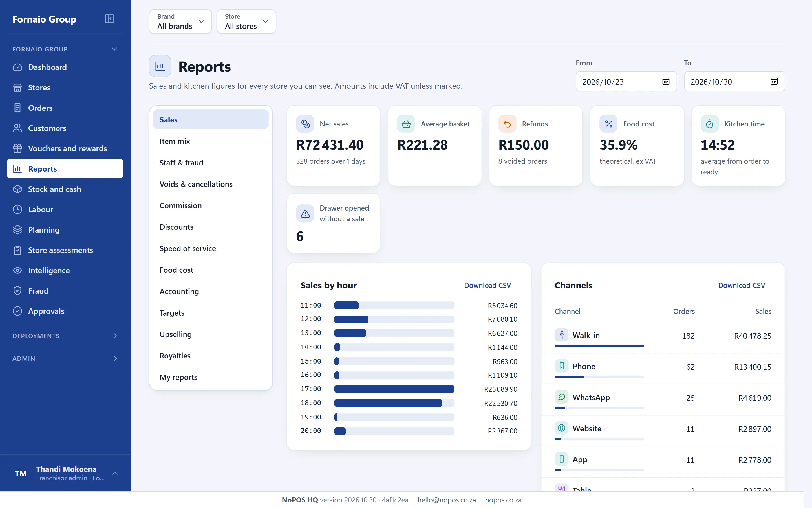Click the R72 431.40 net sales value
This screenshot has height=508, width=812.
(330, 145)
